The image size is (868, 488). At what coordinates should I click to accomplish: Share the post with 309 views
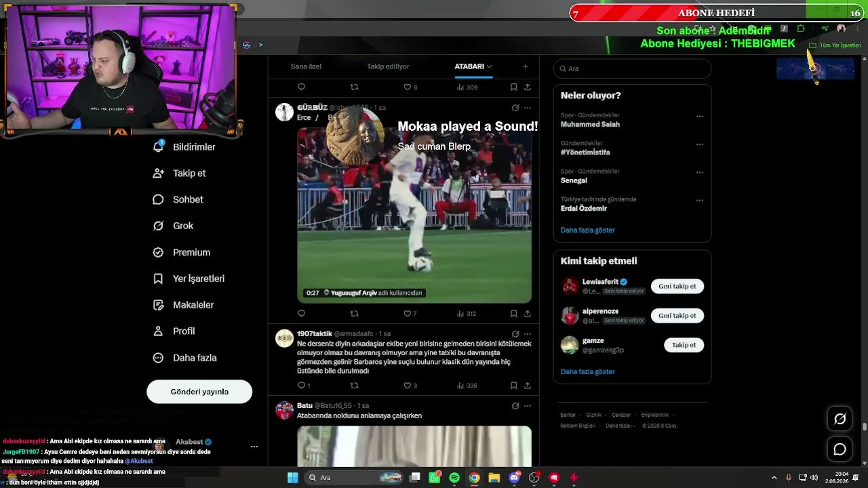pyautogui.click(x=527, y=87)
